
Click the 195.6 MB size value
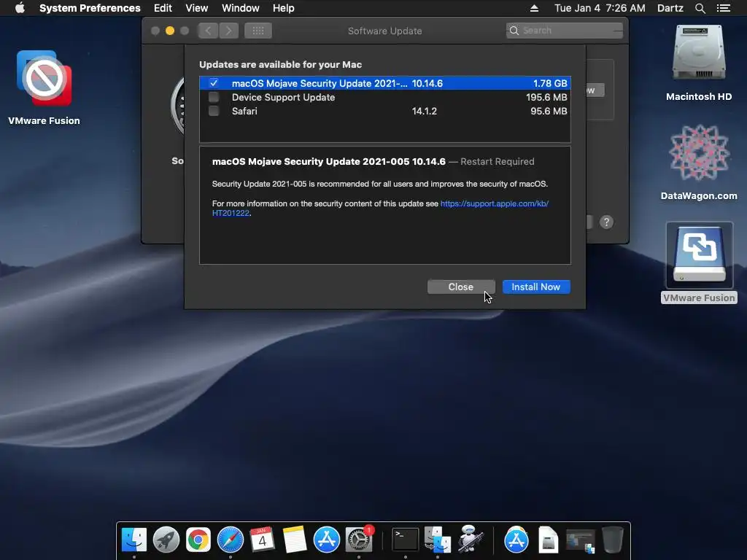(546, 97)
